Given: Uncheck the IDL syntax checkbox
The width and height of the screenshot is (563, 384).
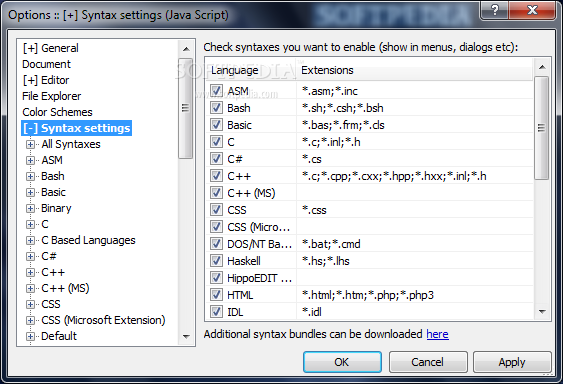Looking at the screenshot, I should tap(216, 311).
